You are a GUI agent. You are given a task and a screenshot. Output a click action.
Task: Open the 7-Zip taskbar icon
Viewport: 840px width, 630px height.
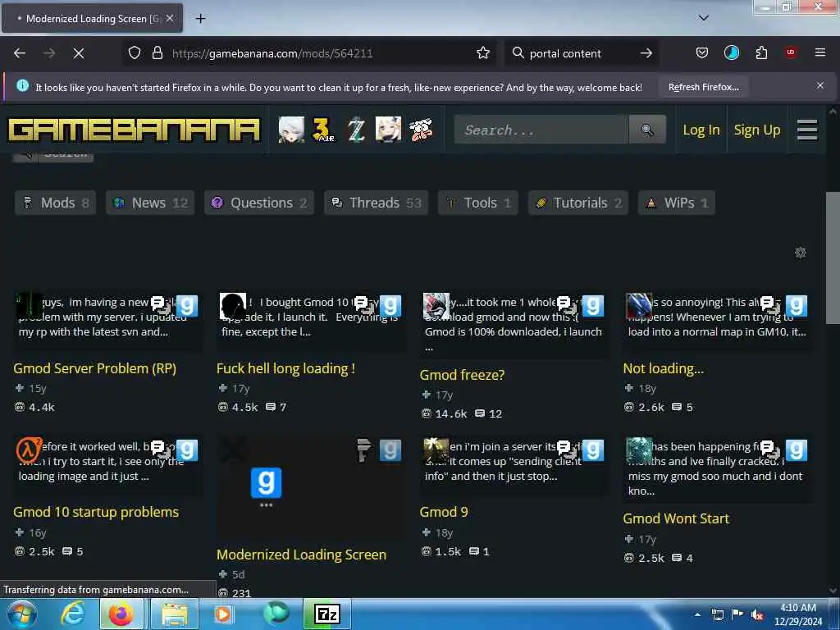pos(327,614)
